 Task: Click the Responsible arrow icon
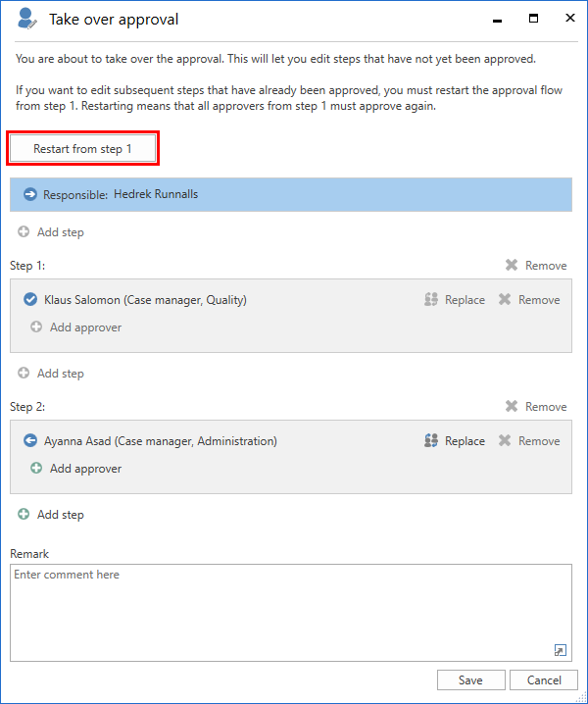(x=30, y=195)
